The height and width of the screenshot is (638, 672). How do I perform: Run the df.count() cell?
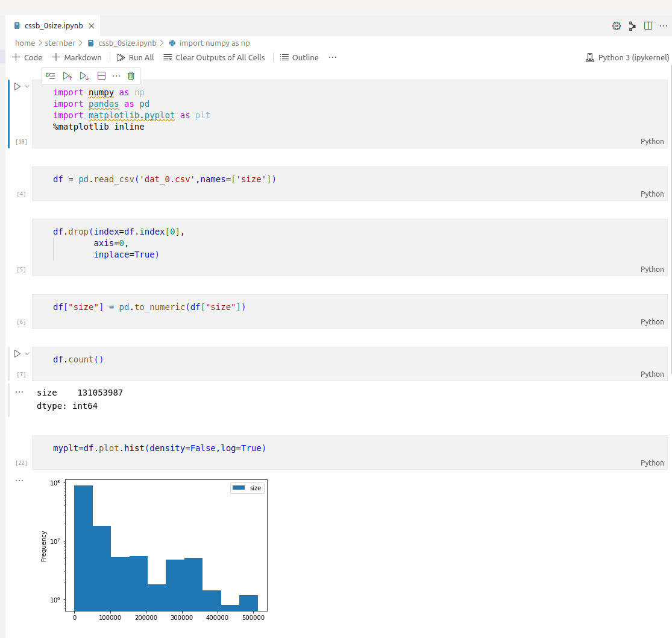[17, 354]
